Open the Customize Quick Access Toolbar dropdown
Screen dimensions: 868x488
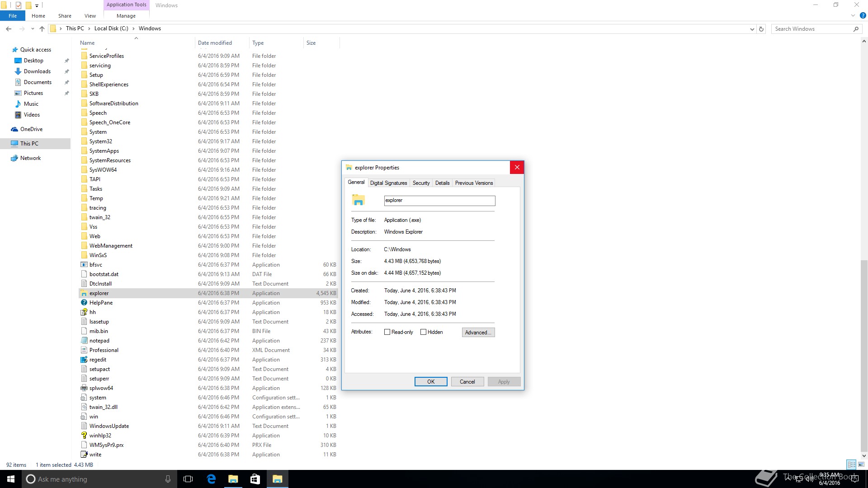[37, 5]
